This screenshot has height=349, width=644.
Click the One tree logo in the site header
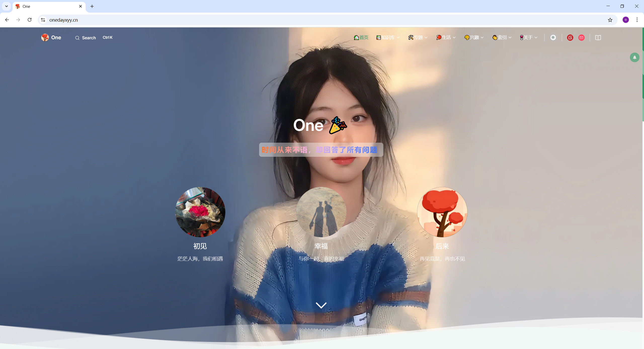tap(45, 37)
